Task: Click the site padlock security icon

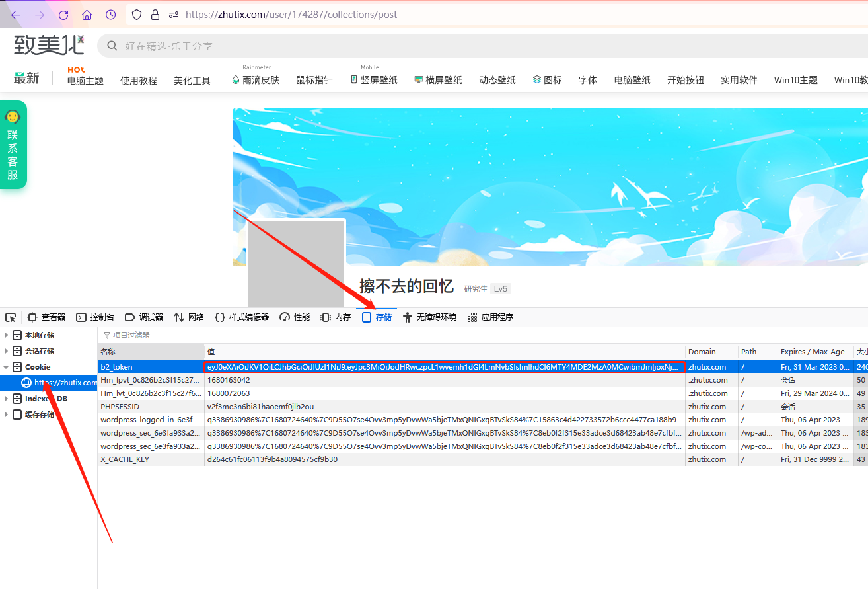Action: click(155, 15)
